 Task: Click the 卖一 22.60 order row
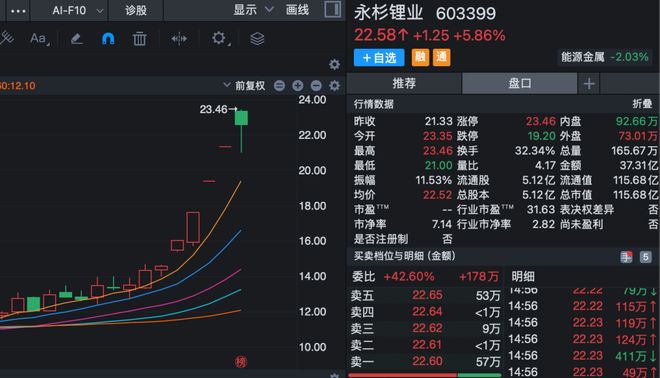tap(425, 362)
